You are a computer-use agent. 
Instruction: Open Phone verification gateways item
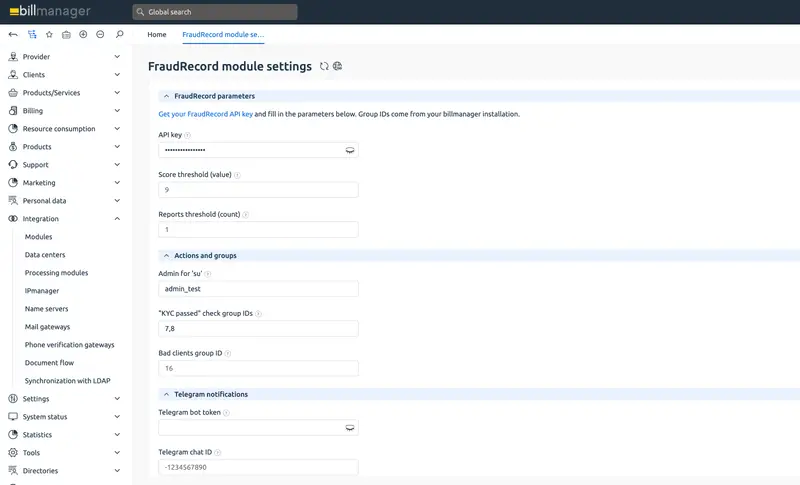[x=69, y=345]
